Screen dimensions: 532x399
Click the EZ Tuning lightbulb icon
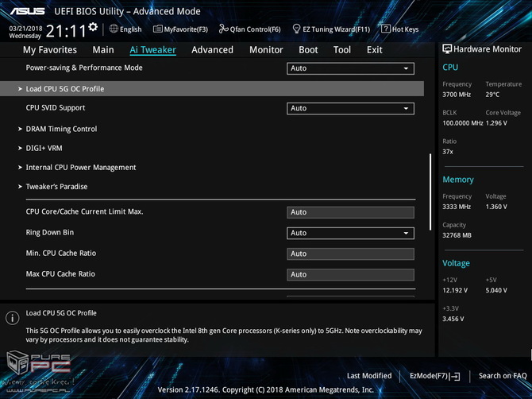coord(296,29)
